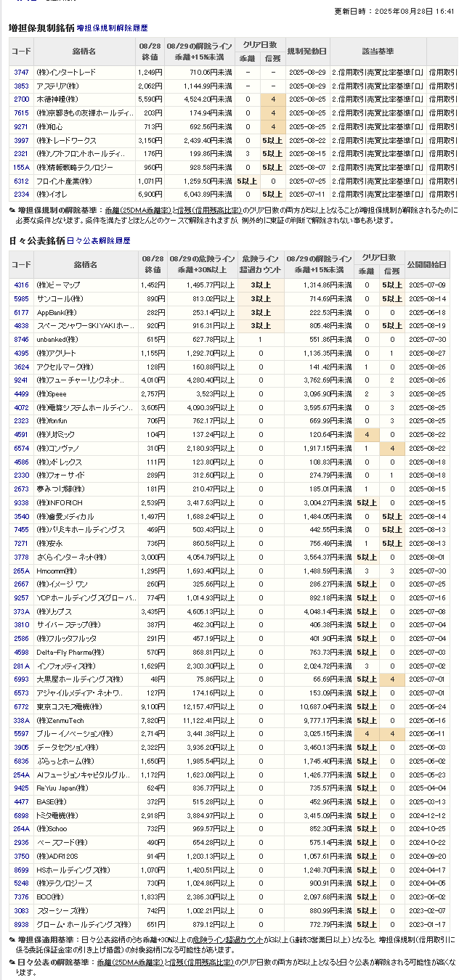
Task: Open stock code 4477 link
Action: pos(21,801)
